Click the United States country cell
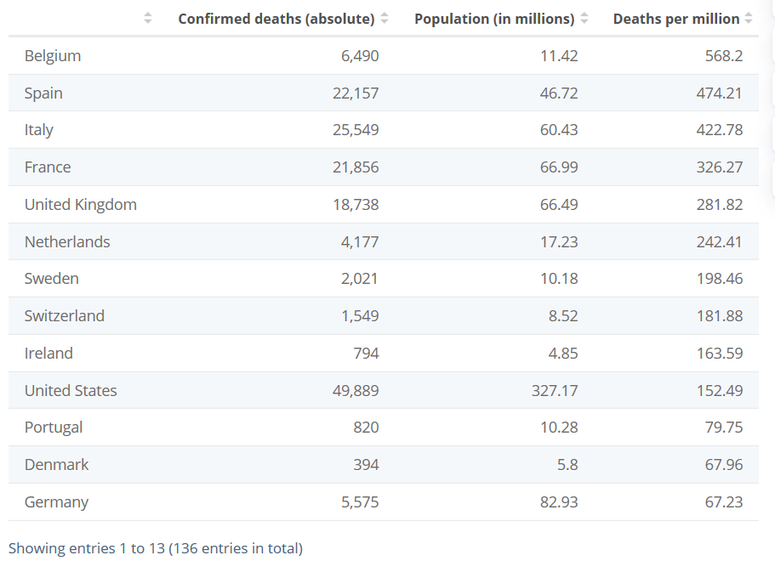 pyautogui.click(x=71, y=390)
